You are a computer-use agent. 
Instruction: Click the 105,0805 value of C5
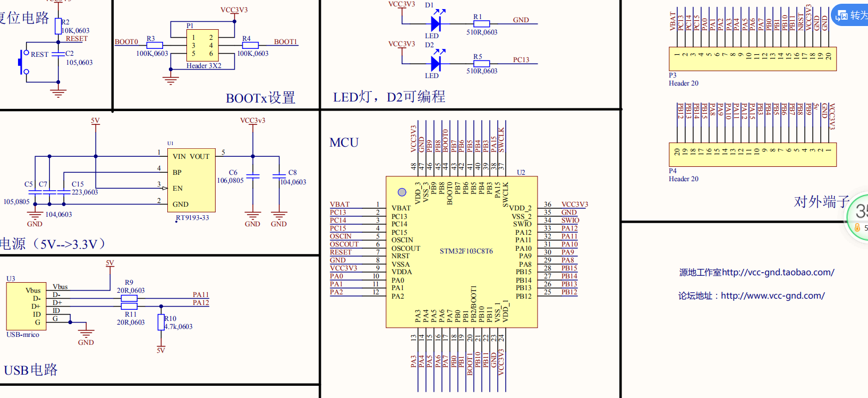(x=16, y=202)
